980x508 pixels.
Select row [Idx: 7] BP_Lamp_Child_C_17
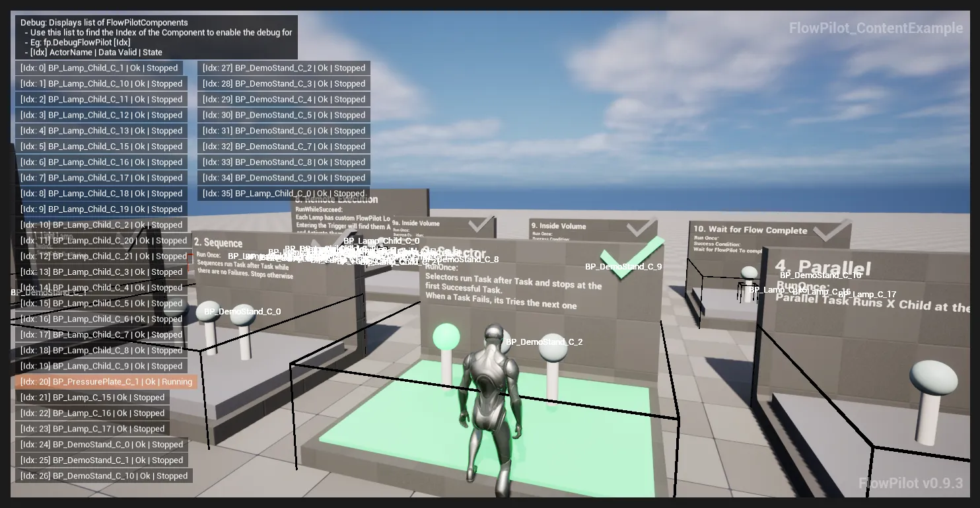[101, 178]
